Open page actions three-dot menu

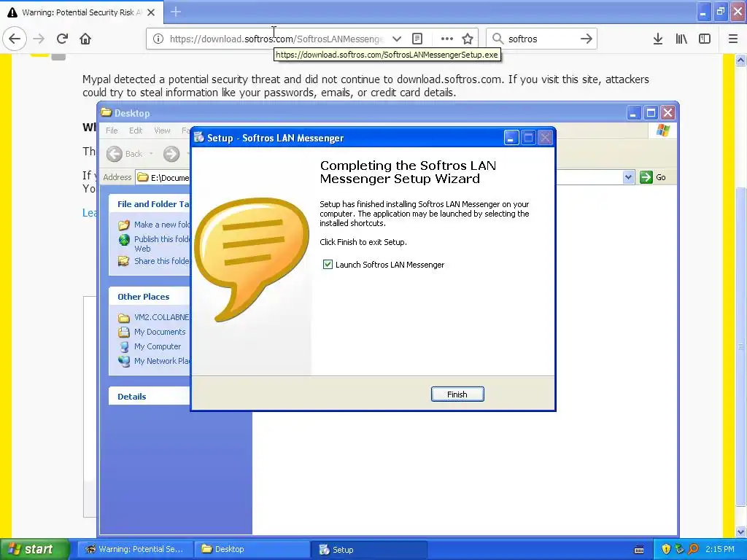(447, 39)
